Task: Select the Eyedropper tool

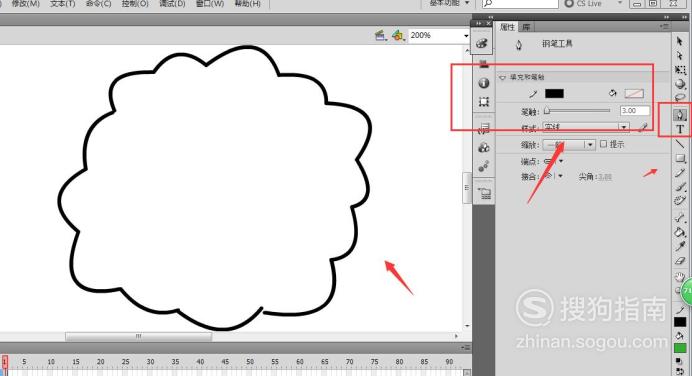Action: tap(680, 246)
